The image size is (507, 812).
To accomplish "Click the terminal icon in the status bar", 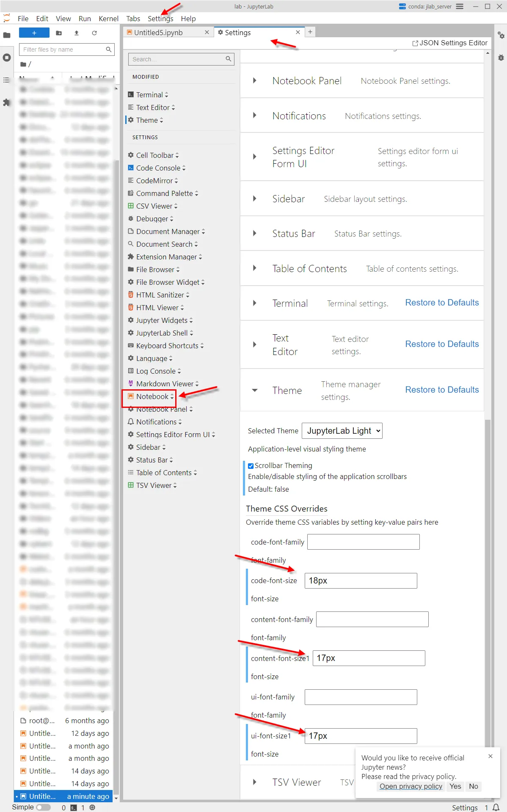I will (74, 807).
